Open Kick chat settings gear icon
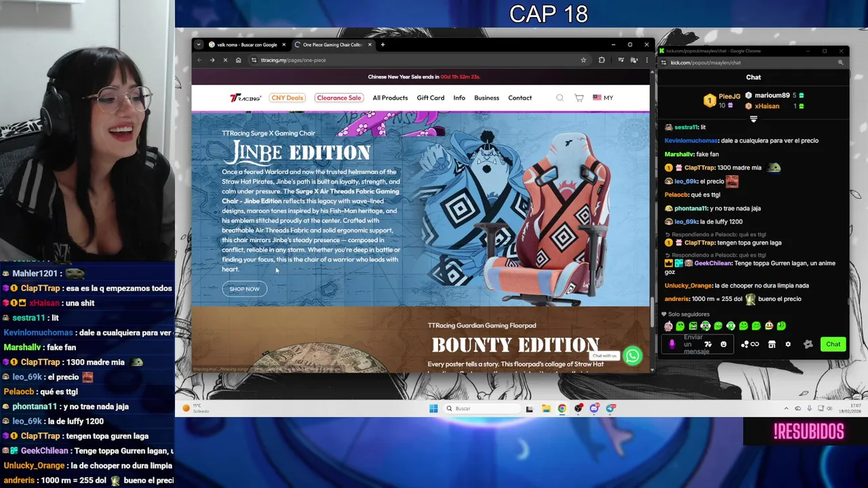Image resolution: width=868 pixels, height=488 pixels. [x=788, y=344]
